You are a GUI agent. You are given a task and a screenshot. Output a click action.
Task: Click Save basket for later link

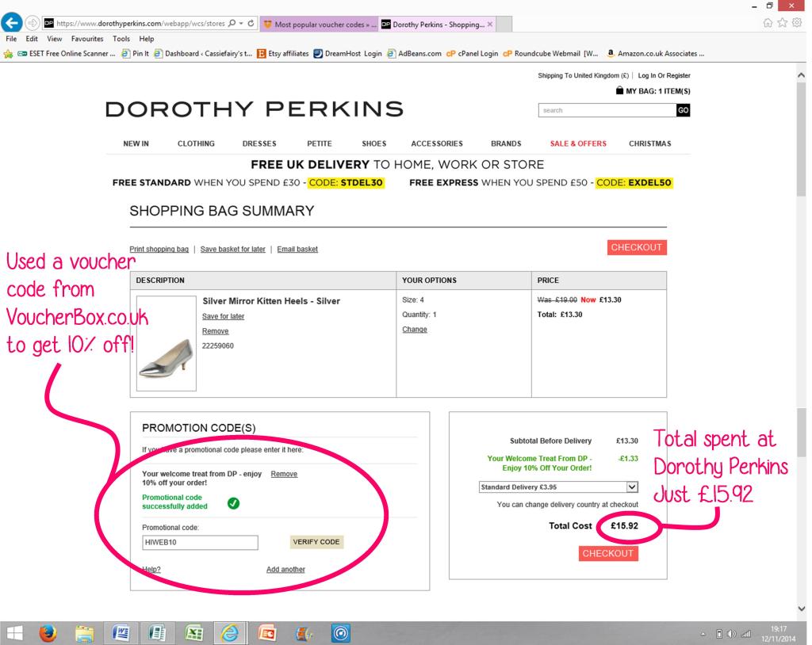pyautogui.click(x=232, y=249)
